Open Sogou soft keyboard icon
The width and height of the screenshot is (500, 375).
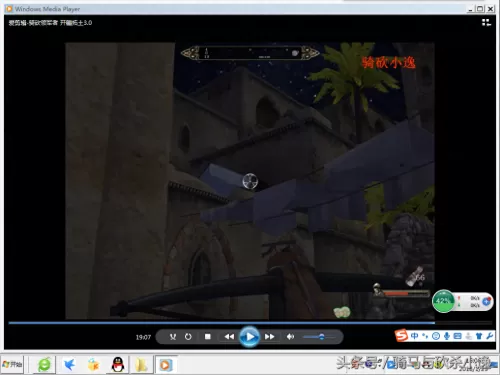point(458,336)
